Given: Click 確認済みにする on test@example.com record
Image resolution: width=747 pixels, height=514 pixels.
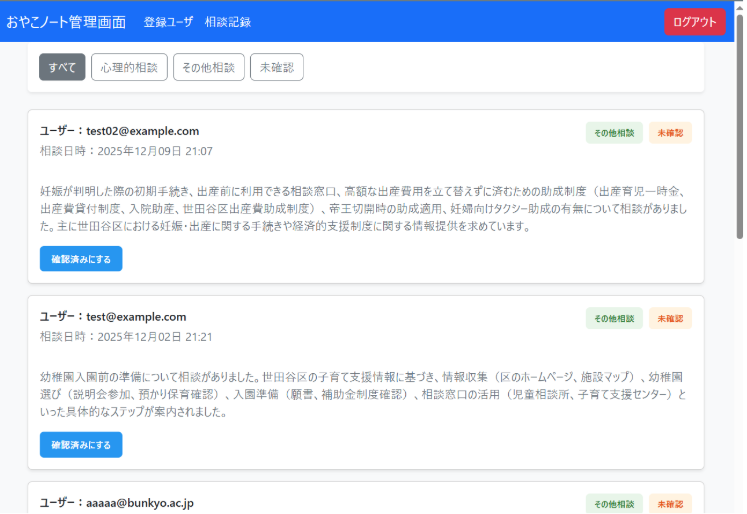Looking at the screenshot, I should 81,445.
